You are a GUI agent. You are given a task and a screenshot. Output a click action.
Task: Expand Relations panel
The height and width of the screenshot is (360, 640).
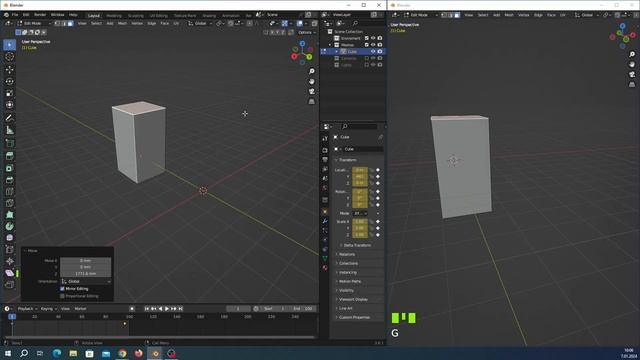tap(347, 254)
